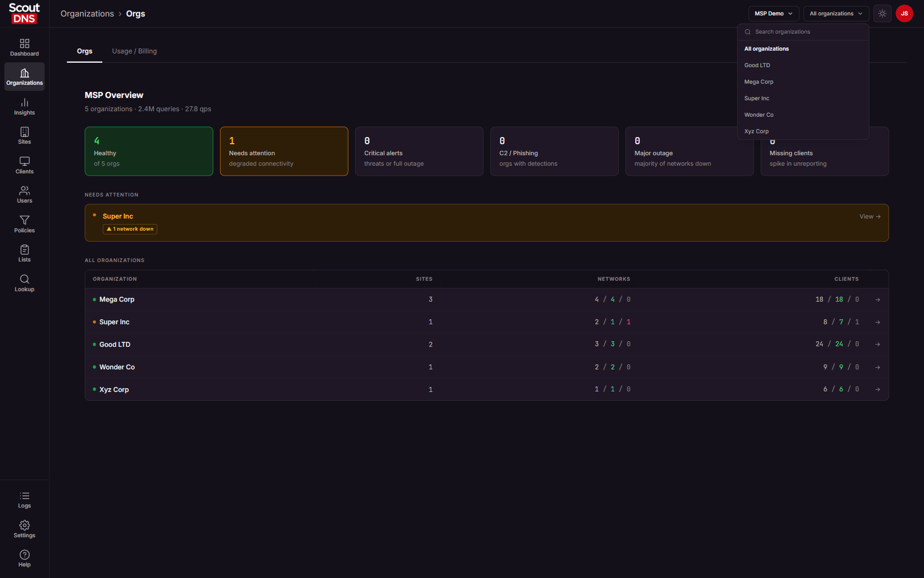Click the Orgs breadcrumb title
Image resolution: width=924 pixels, height=578 pixels.
pyautogui.click(x=136, y=14)
